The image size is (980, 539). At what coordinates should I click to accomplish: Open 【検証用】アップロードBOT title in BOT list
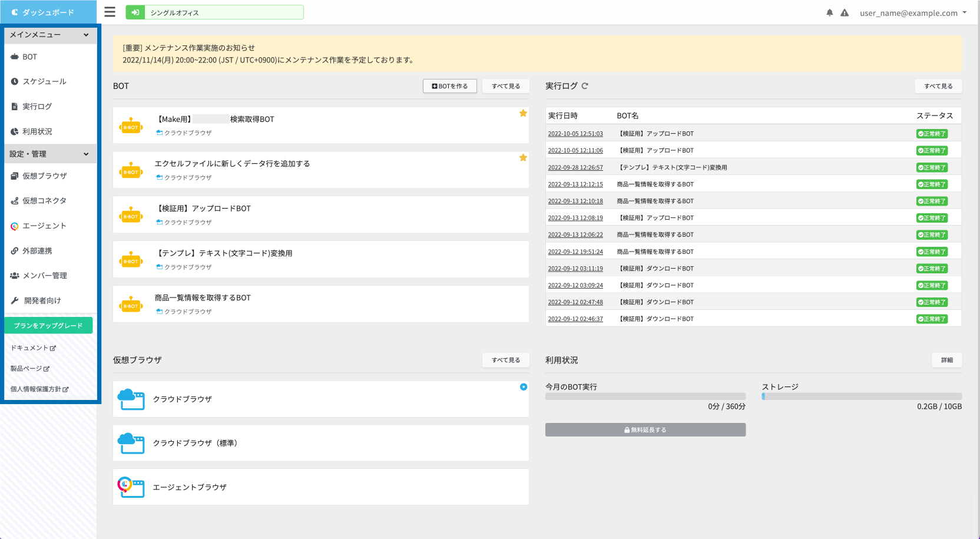point(203,209)
